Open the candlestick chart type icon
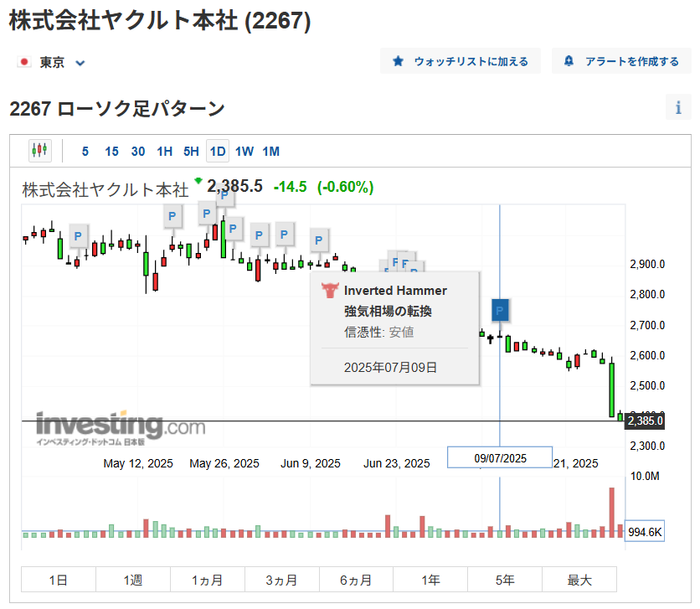The height and width of the screenshot is (609, 700). click(39, 151)
